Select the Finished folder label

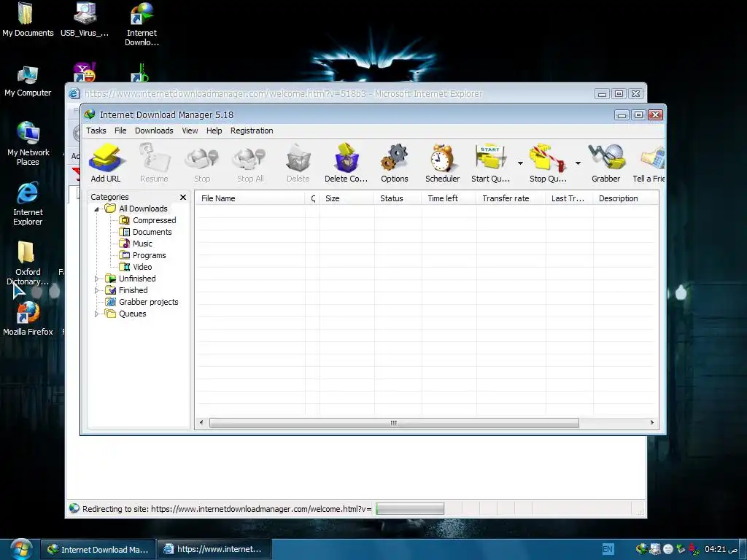pyautogui.click(x=133, y=290)
